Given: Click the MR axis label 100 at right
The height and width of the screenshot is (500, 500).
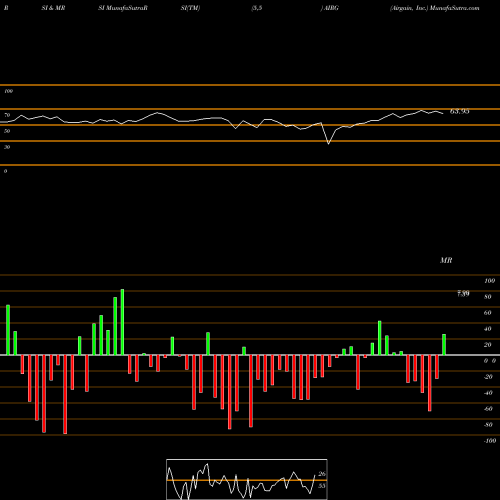Looking at the screenshot, I should pyautogui.click(x=489, y=281).
